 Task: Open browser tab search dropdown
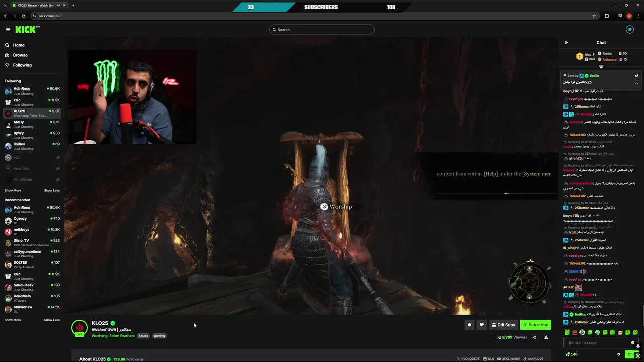[x=6, y=5]
